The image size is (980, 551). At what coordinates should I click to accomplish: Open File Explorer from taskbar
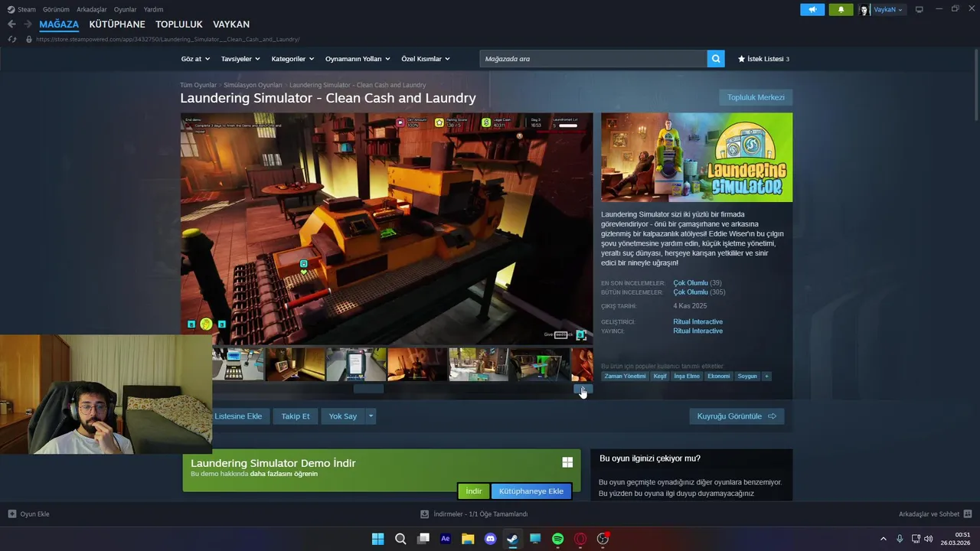point(468,539)
